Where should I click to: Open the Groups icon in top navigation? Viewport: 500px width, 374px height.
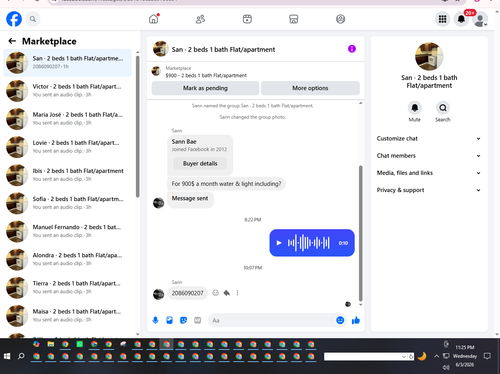click(x=340, y=19)
